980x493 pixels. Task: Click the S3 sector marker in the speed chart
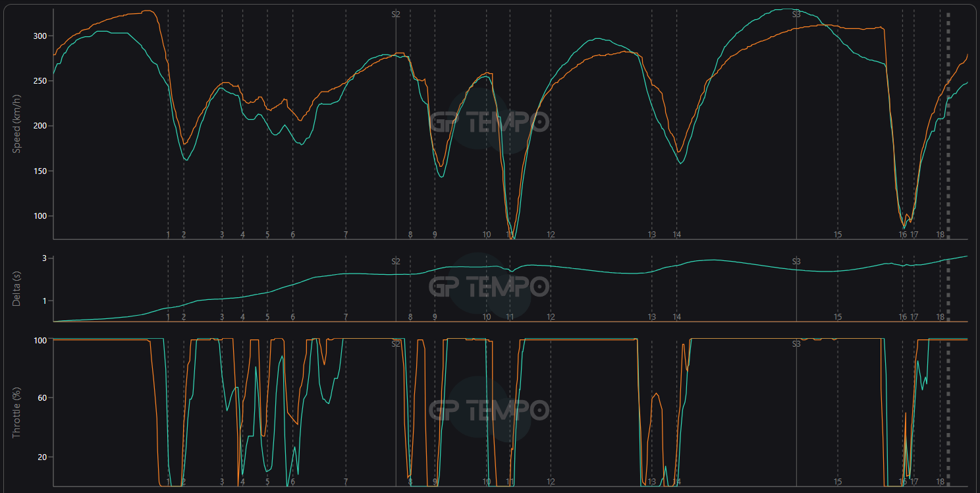[x=796, y=14]
